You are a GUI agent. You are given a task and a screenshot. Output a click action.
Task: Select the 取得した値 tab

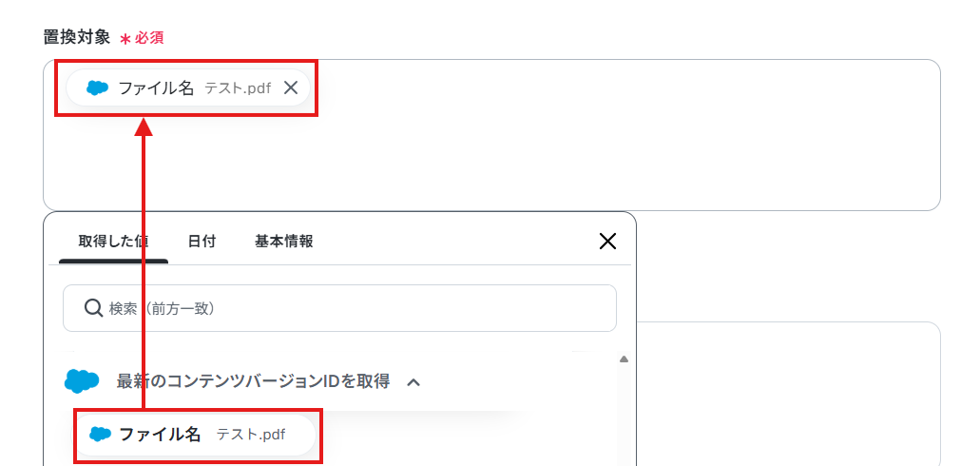(x=113, y=242)
